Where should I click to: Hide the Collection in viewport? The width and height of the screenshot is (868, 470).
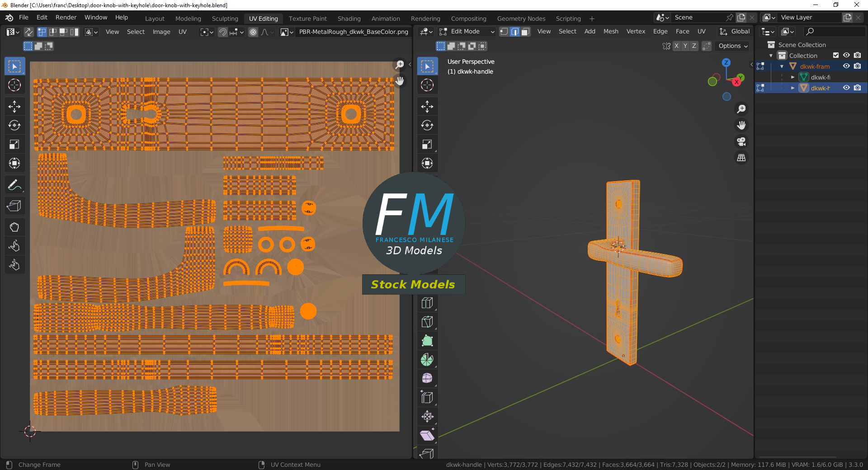847,56
